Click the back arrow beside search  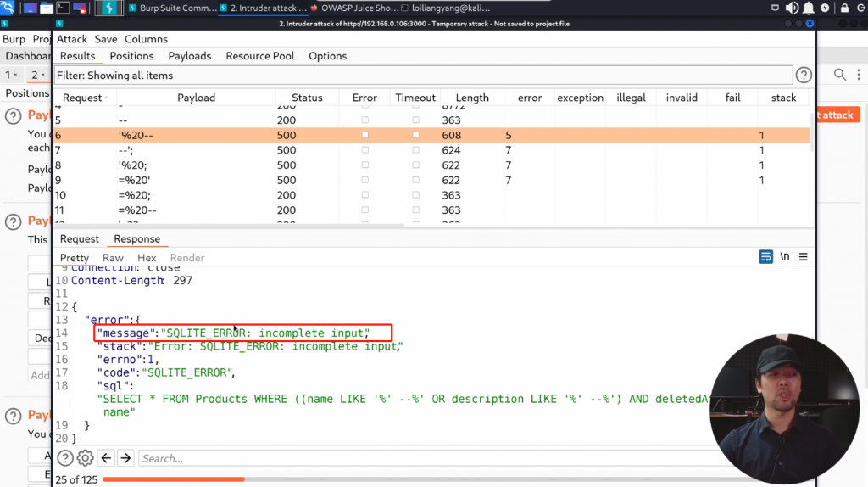[x=106, y=458]
